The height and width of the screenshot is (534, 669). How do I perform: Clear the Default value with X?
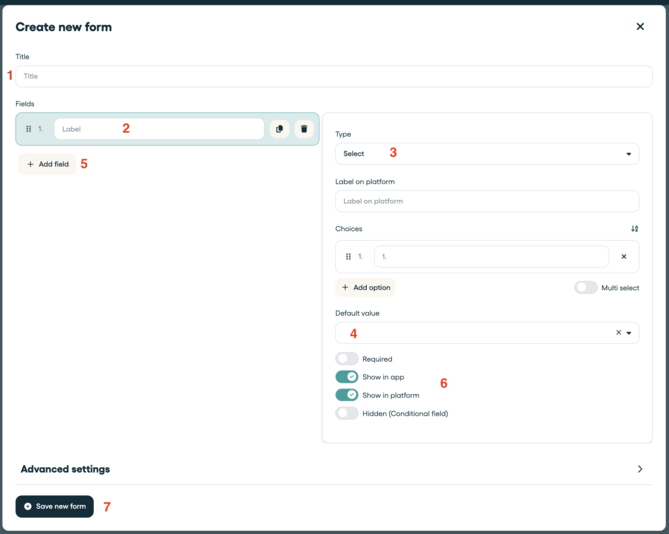point(618,332)
